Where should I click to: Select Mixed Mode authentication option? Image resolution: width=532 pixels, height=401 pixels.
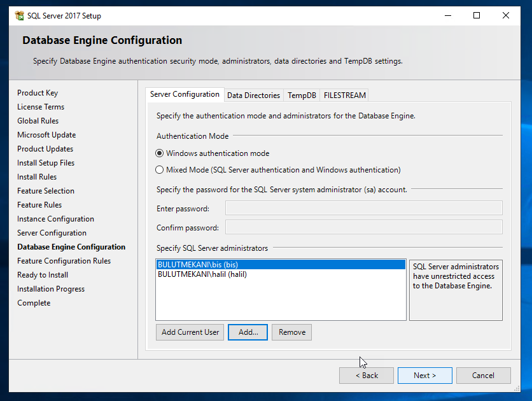pyautogui.click(x=277, y=169)
